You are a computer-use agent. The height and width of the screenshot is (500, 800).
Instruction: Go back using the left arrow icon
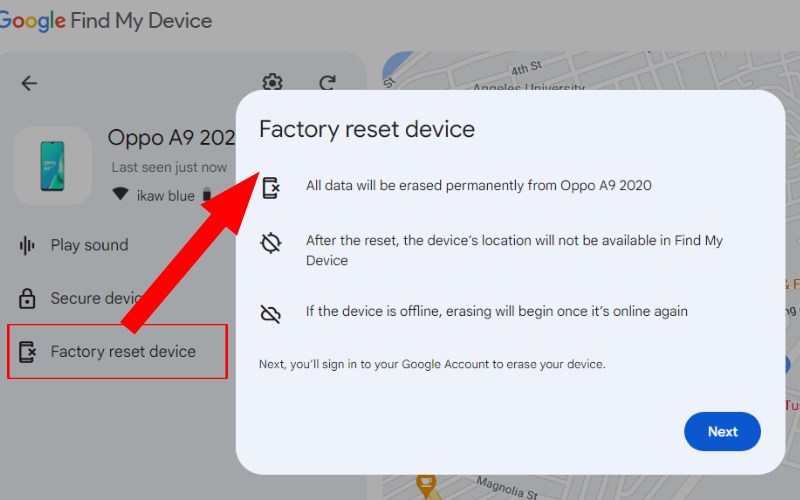(29, 83)
